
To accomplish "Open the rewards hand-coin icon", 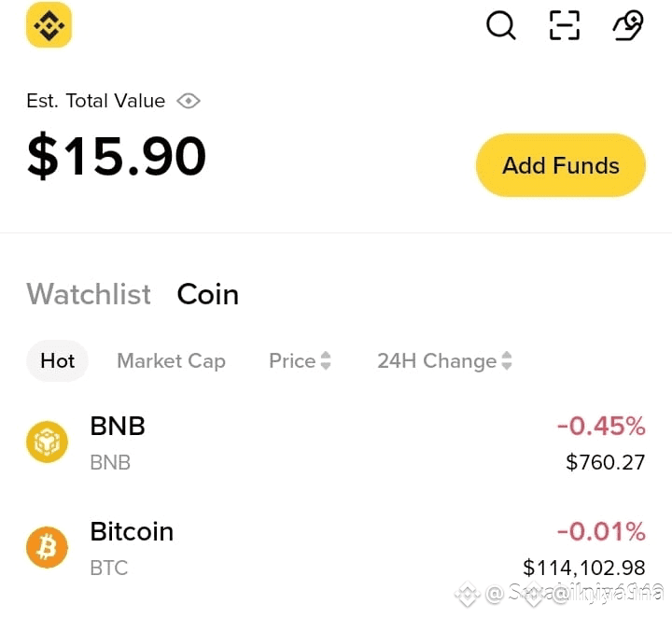I will (x=628, y=25).
